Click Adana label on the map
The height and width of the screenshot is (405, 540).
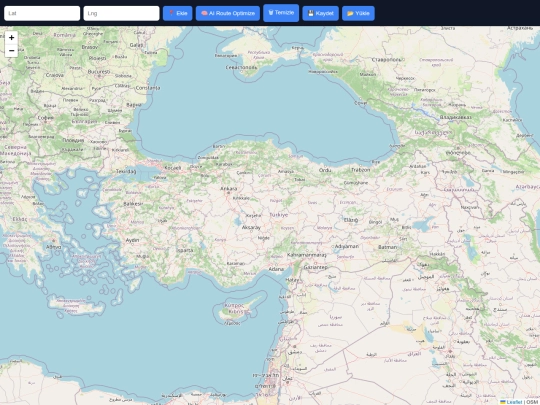click(x=276, y=269)
